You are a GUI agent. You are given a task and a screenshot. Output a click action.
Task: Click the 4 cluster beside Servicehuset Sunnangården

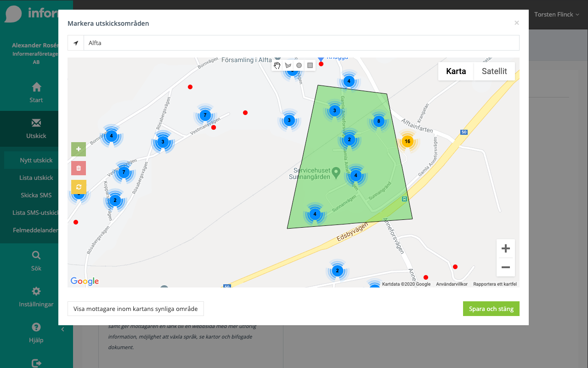tap(356, 175)
